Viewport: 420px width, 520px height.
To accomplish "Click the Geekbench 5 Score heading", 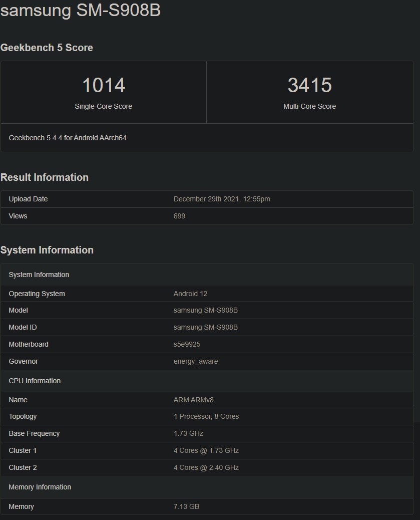I will pyautogui.click(x=47, y=48).
